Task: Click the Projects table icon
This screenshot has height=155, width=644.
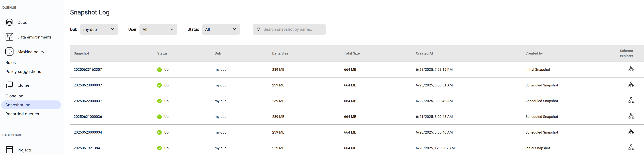Action: (x=9, y=150)
